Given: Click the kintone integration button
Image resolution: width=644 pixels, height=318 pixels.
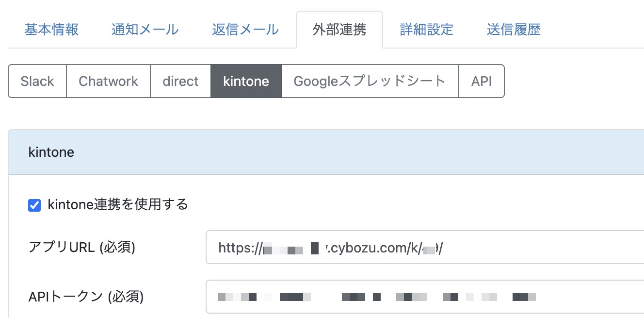Looking at the screenshot, I should pos(246,81).
